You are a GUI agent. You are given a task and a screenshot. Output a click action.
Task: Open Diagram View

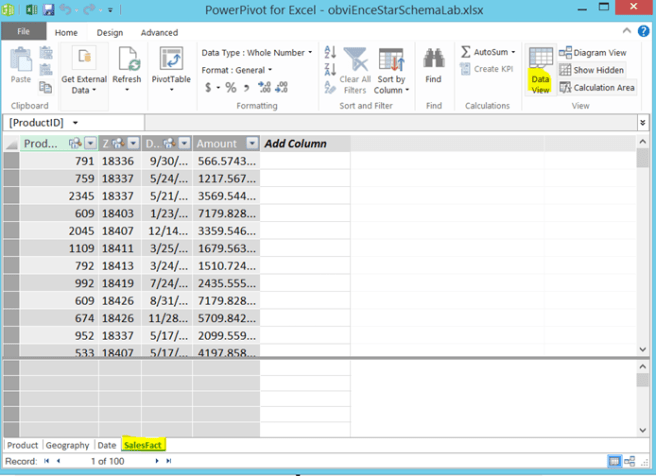594,52
